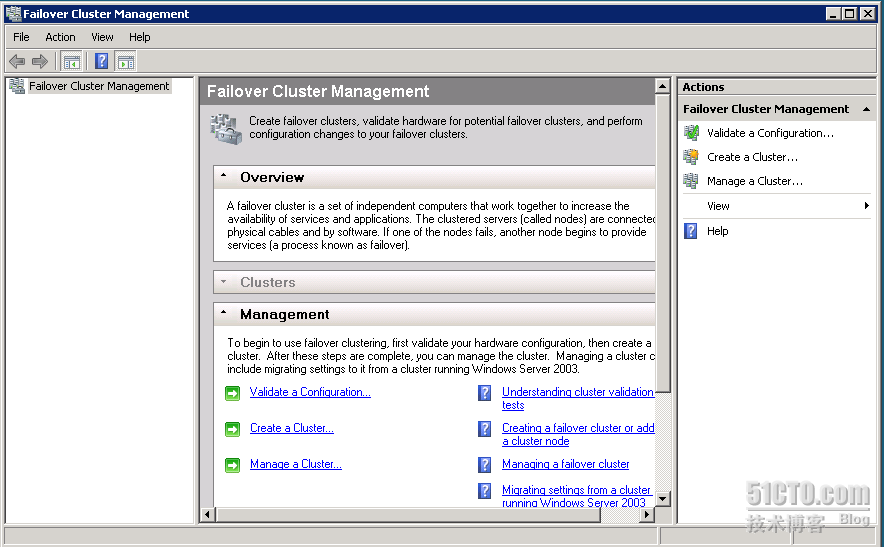Collapse the Management section
The height and width of the screenshot is (547, 884).
[224, 312]
